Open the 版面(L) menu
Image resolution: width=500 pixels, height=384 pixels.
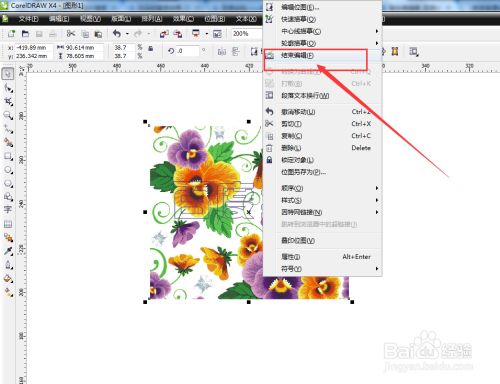click(x=121, y=19)
